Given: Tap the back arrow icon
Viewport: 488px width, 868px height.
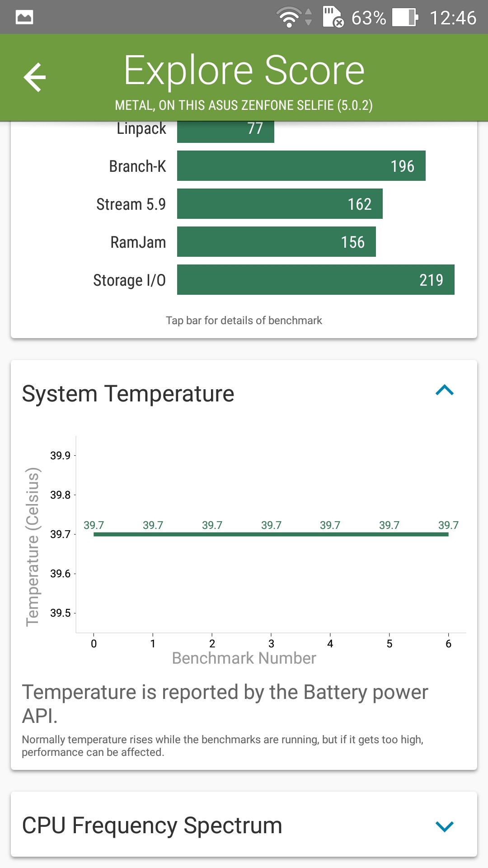Looking at the screenshot, I should coord(35,77).
